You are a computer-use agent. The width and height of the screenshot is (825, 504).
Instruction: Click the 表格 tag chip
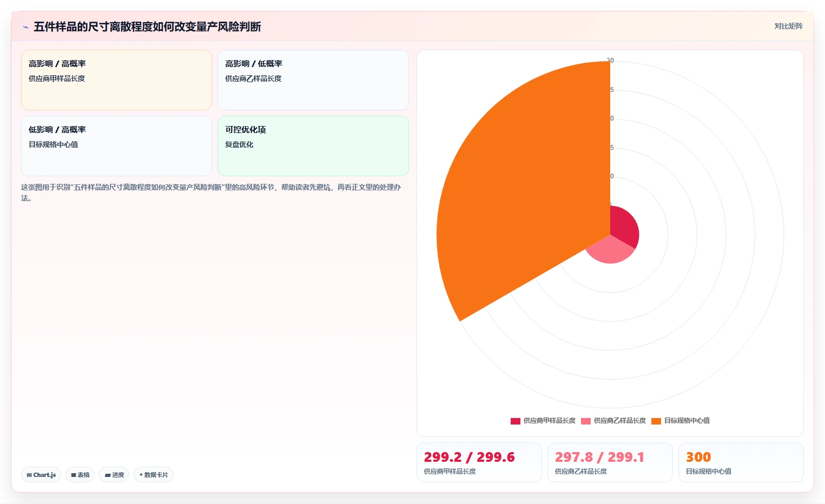click(x=80, y=475)
